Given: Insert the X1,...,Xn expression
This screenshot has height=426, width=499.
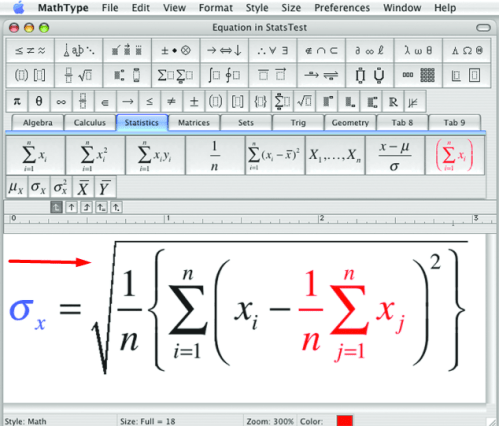Looking at the screenshot, I should point(335,155).
